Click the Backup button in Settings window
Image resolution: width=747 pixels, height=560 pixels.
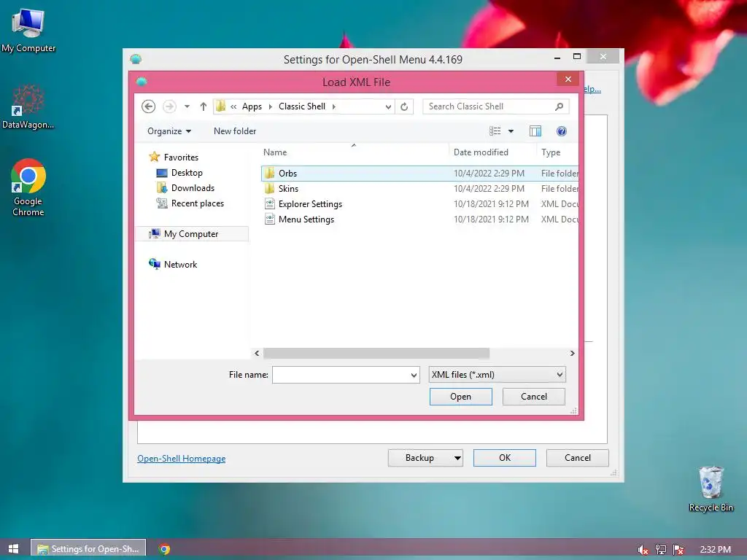point(419,458)
